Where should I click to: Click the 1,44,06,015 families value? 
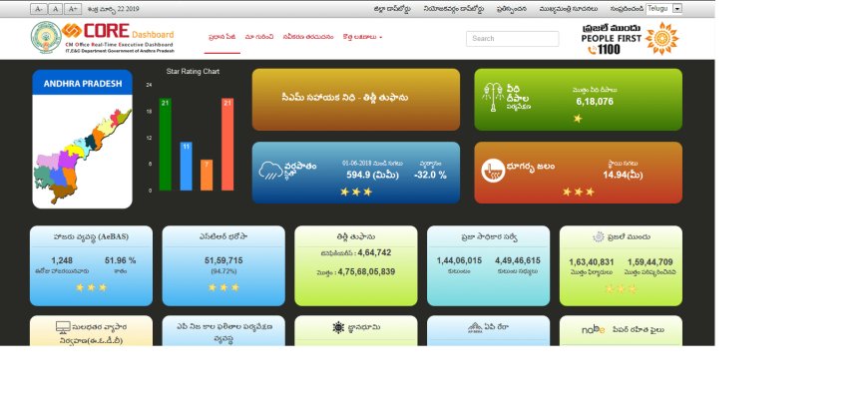pyautogui.click(x=459, y=260)
